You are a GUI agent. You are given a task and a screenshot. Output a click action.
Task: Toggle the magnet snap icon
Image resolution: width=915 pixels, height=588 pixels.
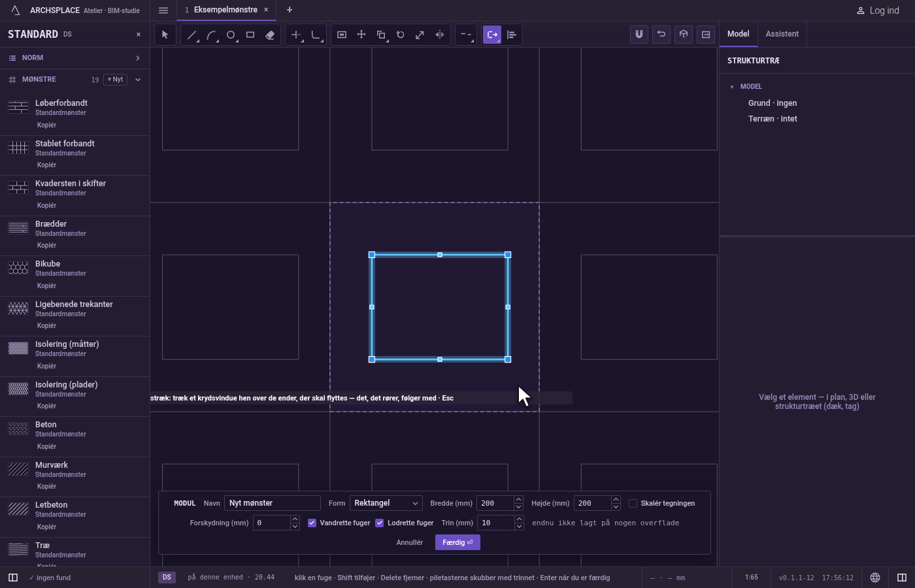click(639, 35)
